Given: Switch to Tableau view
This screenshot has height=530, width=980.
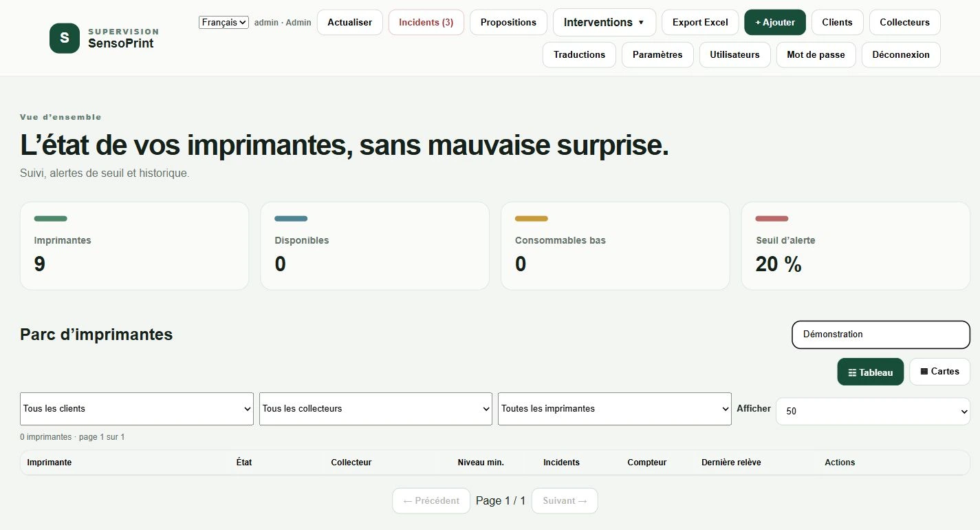Looking at the screenshot, I should (871, 372).
